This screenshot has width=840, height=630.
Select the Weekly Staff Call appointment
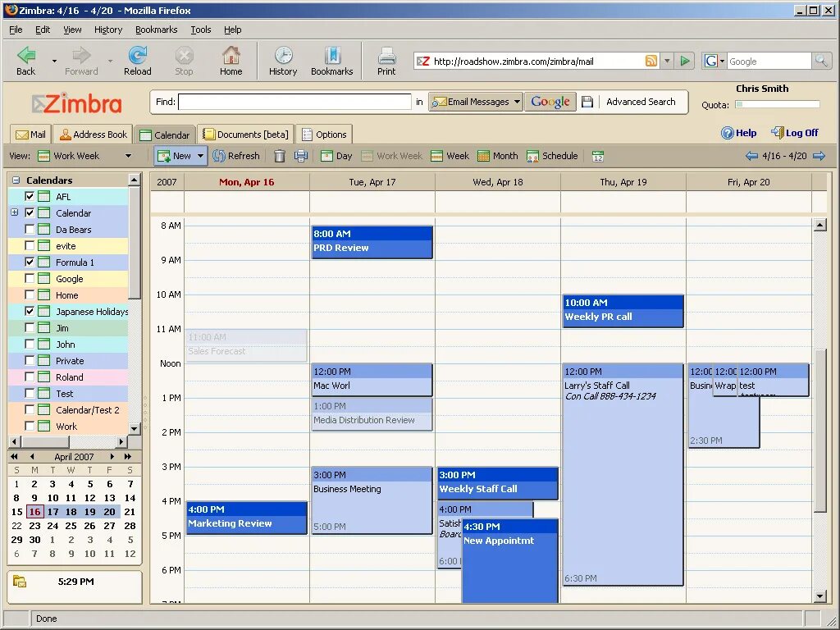point(498,482)
